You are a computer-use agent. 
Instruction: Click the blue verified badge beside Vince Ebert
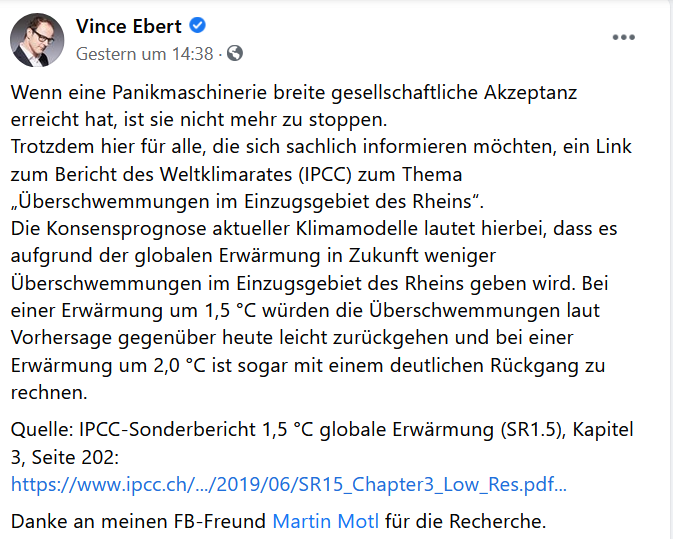[197, 26]
